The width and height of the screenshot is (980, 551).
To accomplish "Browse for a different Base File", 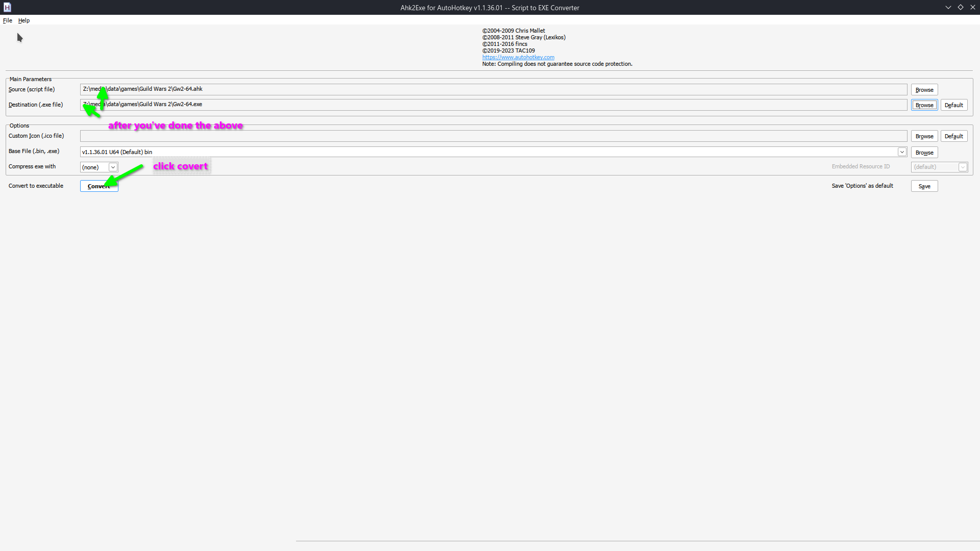I will [x=924, y=152].
